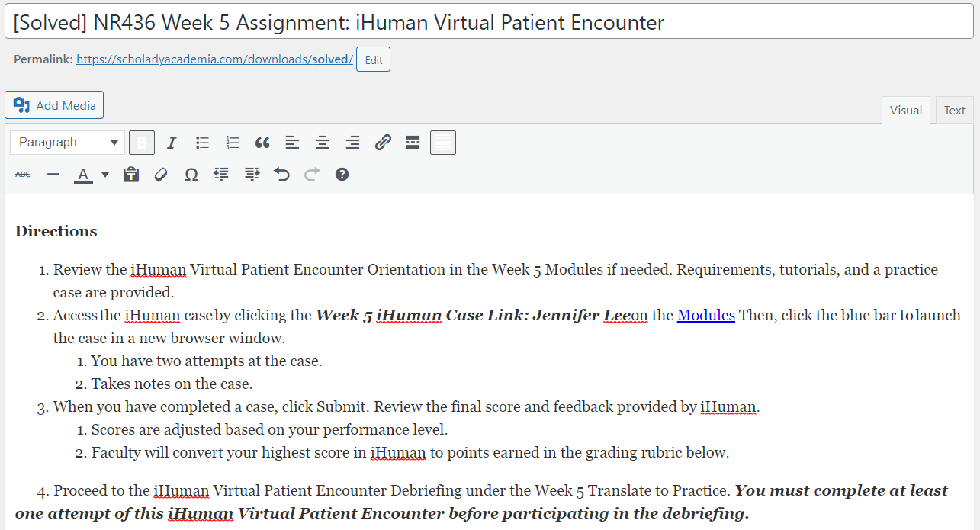The height and width of the screenshot is (530, 980).
Task: Apply strikethrough formatting
Action: [x=23, y=175]
